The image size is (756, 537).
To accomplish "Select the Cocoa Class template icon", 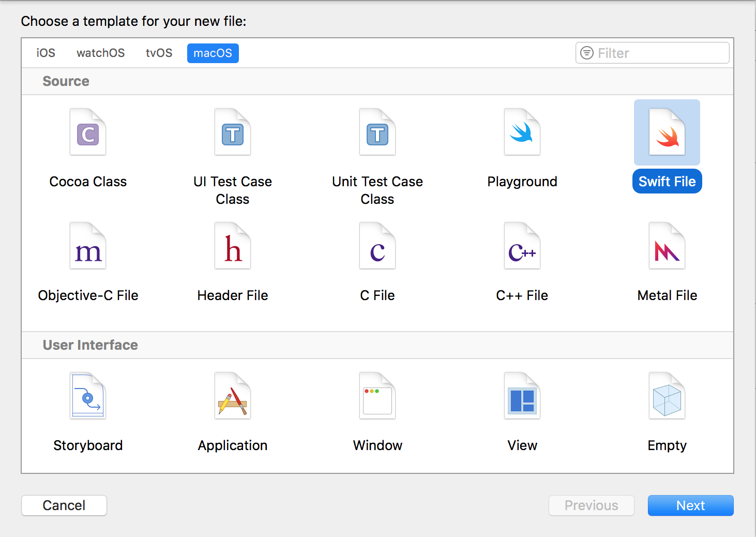I will (88, 132).
